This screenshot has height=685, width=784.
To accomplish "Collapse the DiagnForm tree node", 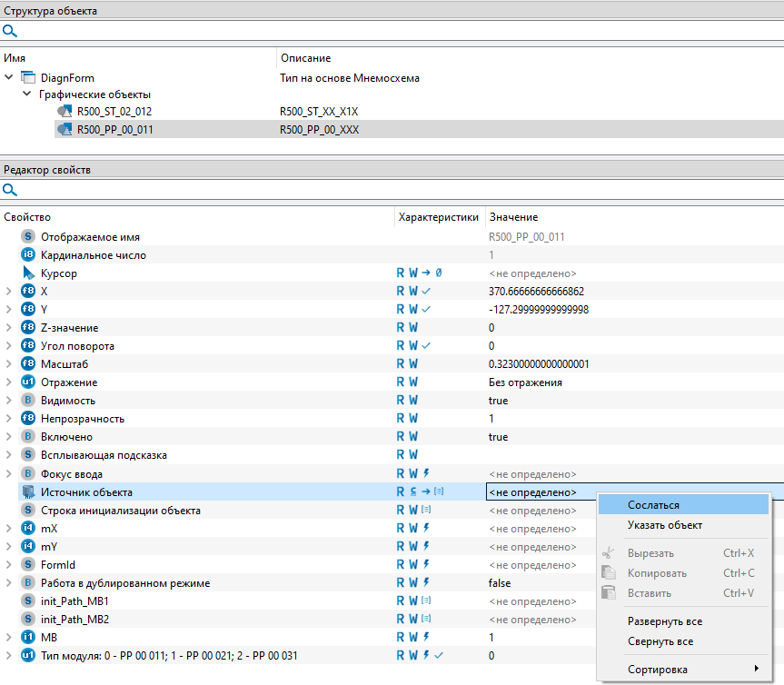I will [9, 78].
